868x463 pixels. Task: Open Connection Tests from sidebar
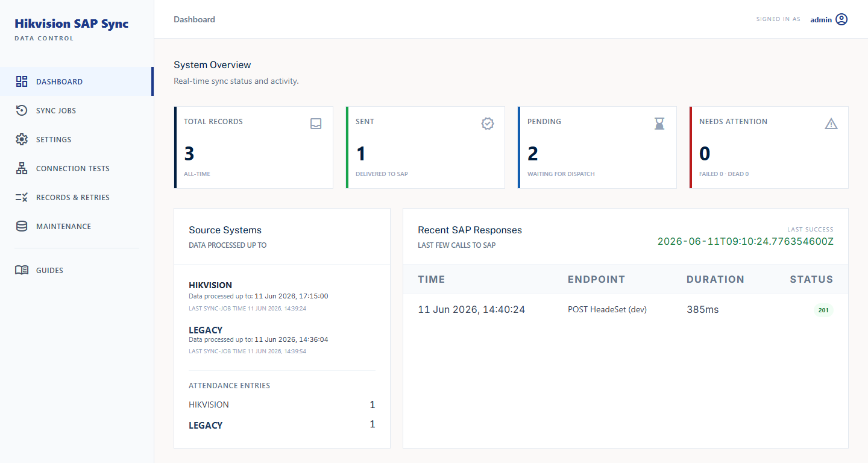pyautogui.click(x=77, y=168)
